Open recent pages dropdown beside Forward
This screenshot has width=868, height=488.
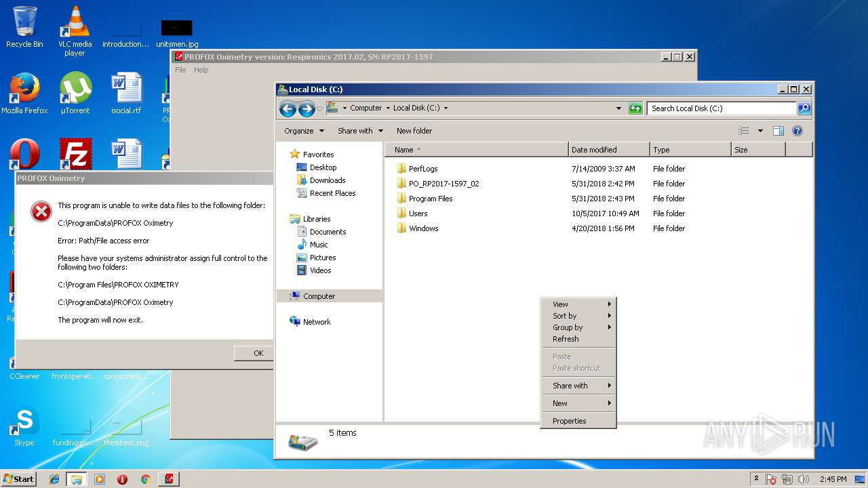click(319, 108)
